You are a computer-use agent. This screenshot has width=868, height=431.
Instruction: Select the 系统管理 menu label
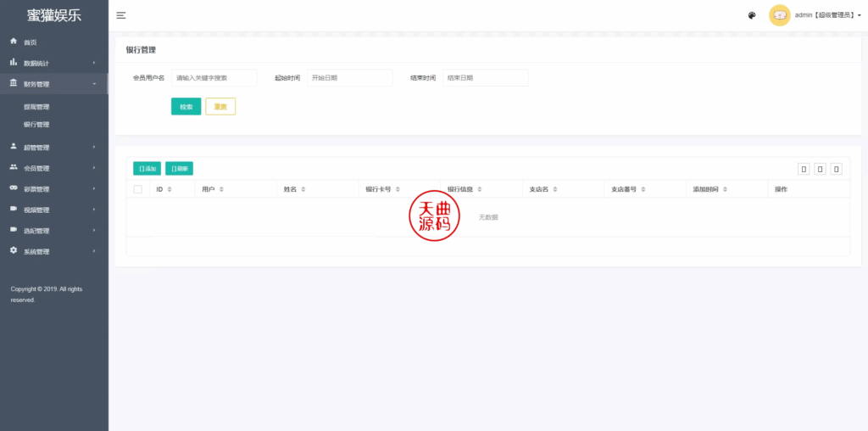(x=36, y=251)
